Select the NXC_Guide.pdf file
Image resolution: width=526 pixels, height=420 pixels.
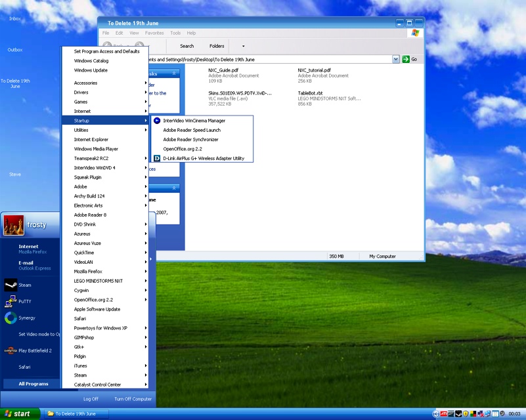pyautogui.click(x=223, y=70)
